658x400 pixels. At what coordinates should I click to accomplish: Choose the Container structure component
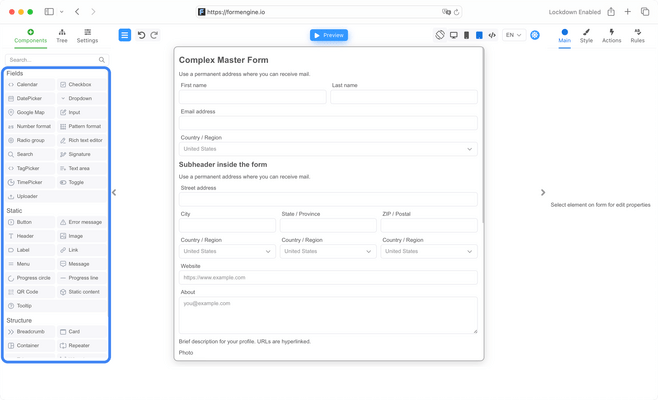pyautogui.click(x=30, y=345)
